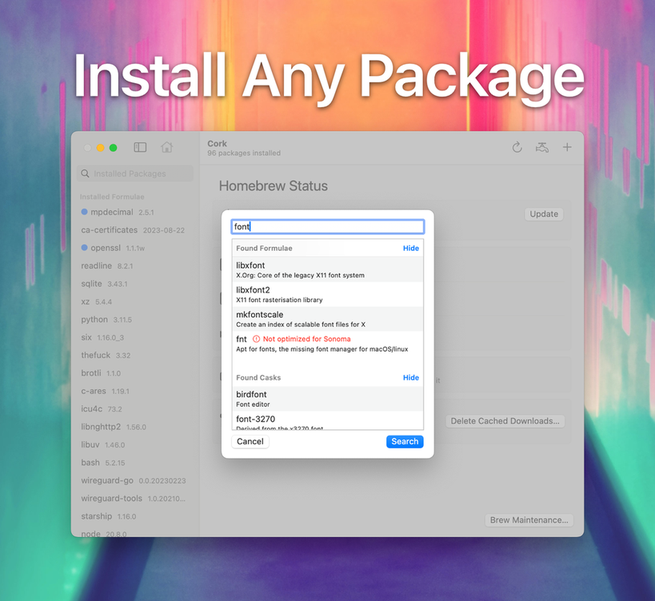Viewport: 655px width, 601px height.
Task: Select wireguard-go in sidebar
Action: pos(135,480)
